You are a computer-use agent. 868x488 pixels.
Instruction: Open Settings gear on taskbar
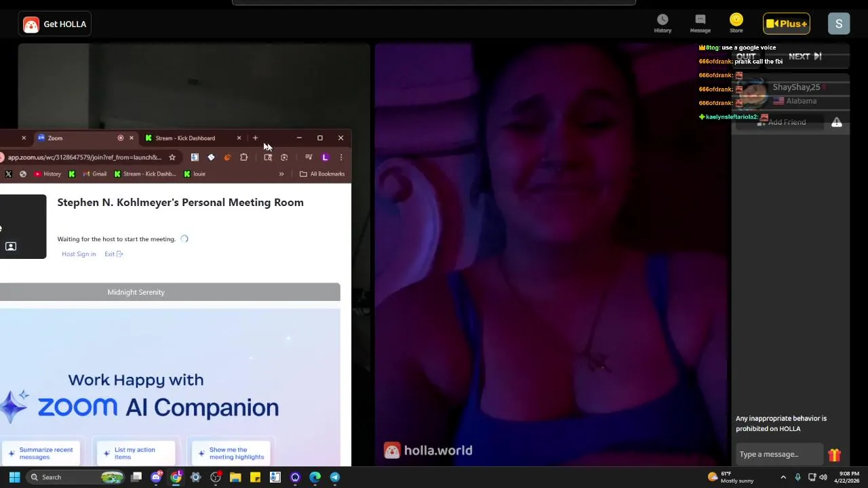195,477
